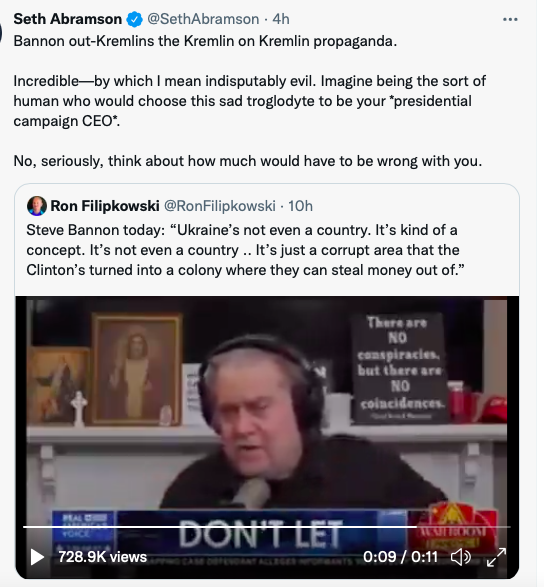
Task: Visit the @RonFilipkowski handle
Action: point(220,206)
